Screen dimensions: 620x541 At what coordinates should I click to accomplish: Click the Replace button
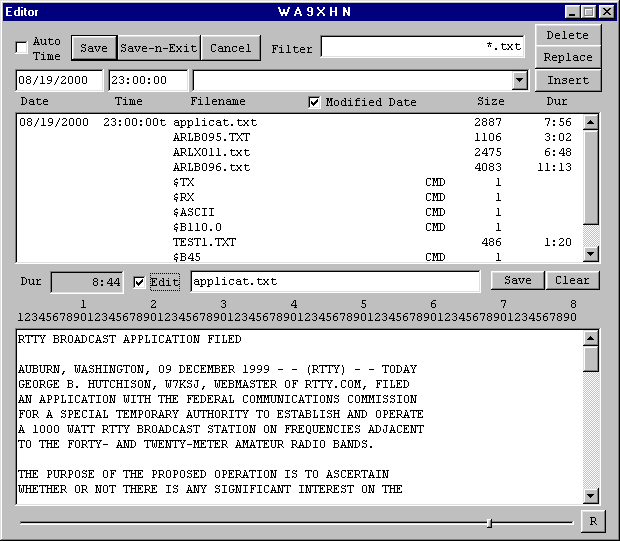click(x=568, y=57)
